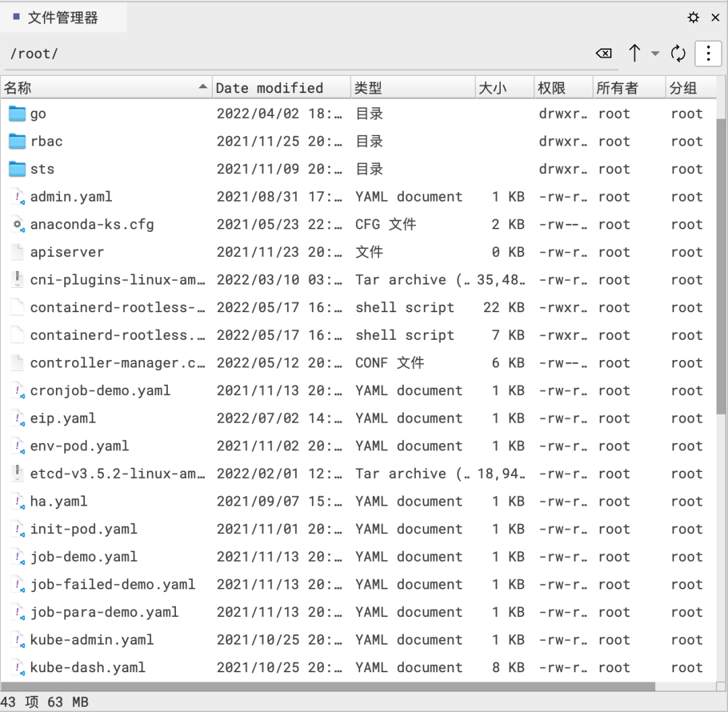Click the 22 KB size cell
The width and height of the screenshot is (728, 712).
[504, 307]
